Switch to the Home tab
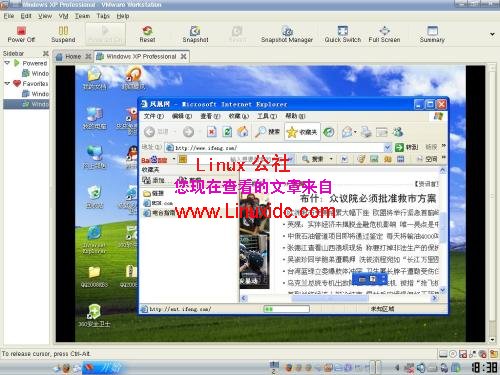The width and height of the screenshot is (500, 375). click(x=73, y=57)
